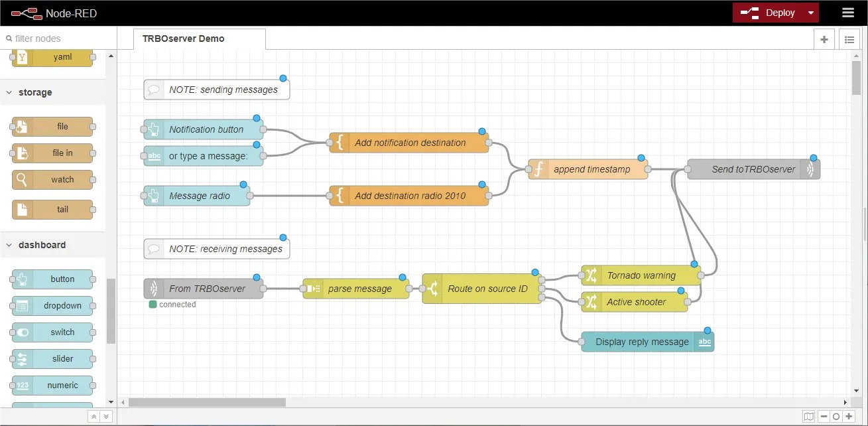Image resolution: width=868 pixels, height=426 pixels.
Task: Click the horizontal scrollbar thumb
Action: [207, 402]
